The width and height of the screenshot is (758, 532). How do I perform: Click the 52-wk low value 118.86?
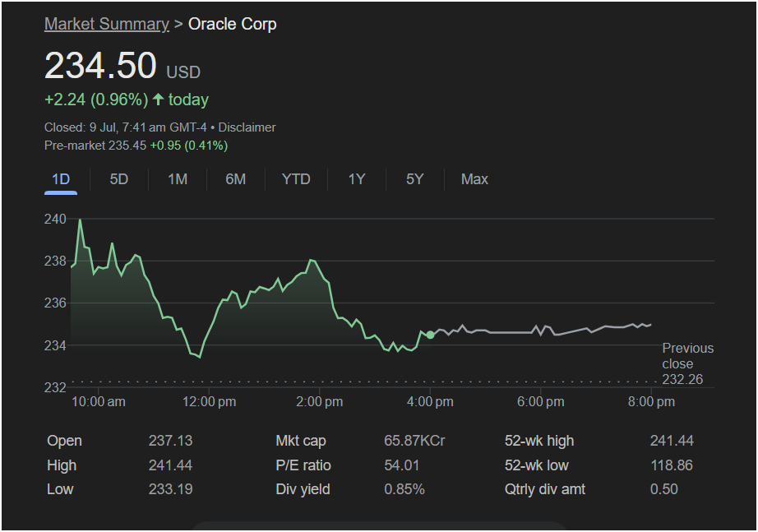(672, 465)
